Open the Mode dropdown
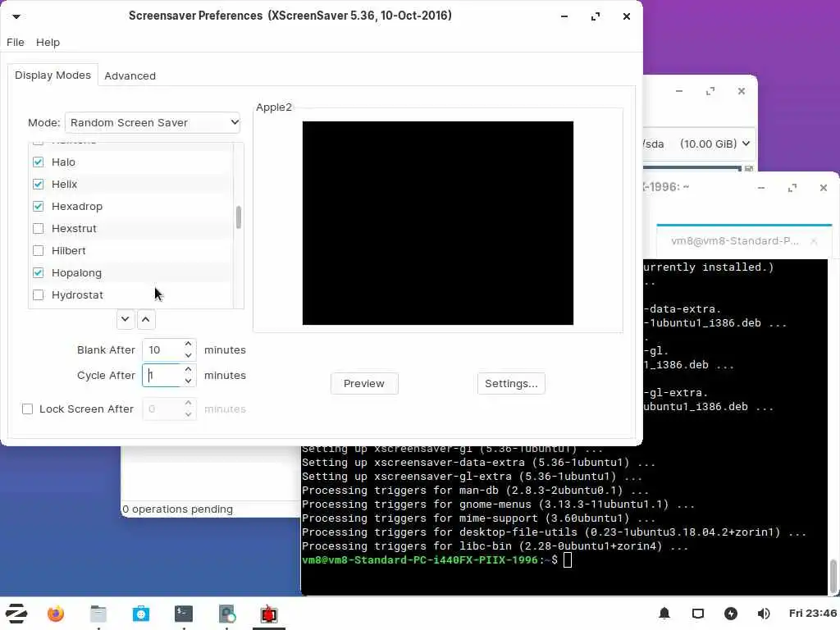The height and width of the screenshot is (630, 840). coord(152,122)
